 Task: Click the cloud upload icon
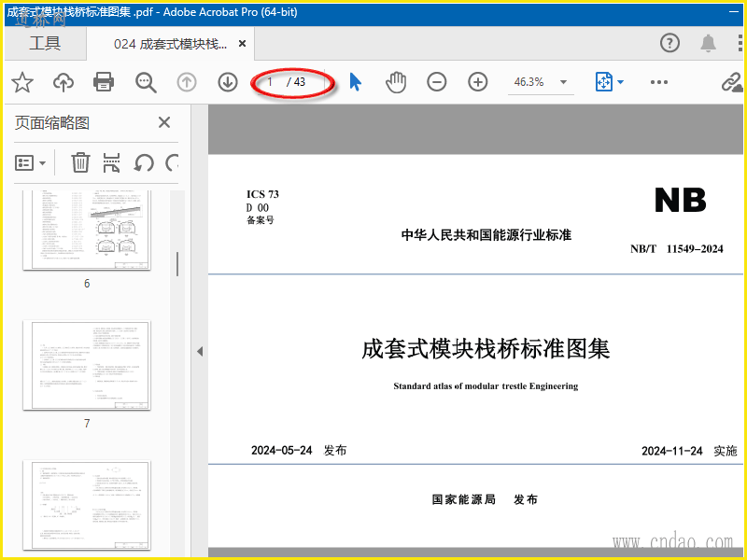(63, 82)
